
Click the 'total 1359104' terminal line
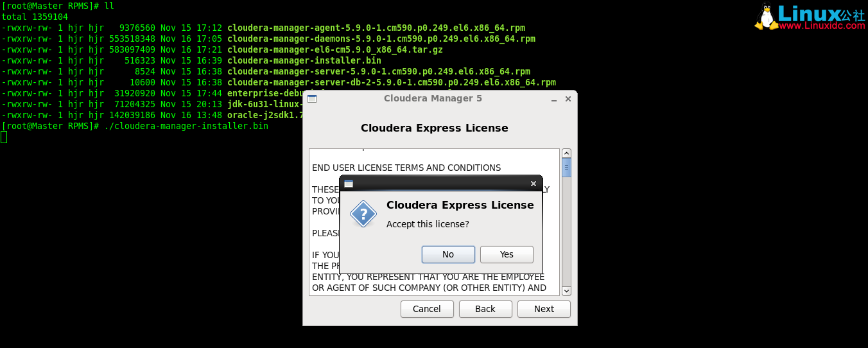[35, 17]
